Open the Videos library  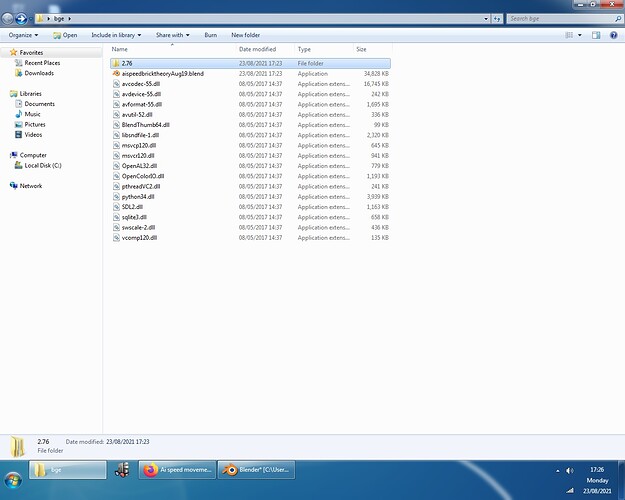[33, 134]
